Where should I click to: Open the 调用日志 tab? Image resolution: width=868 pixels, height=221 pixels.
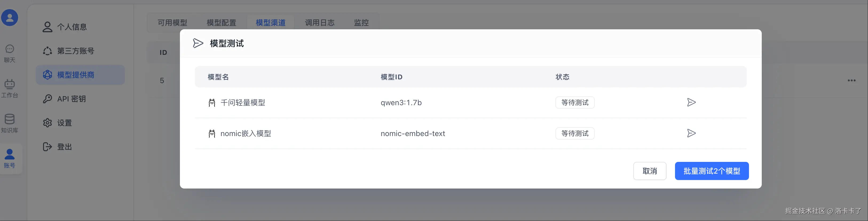(x=319, y=23)
